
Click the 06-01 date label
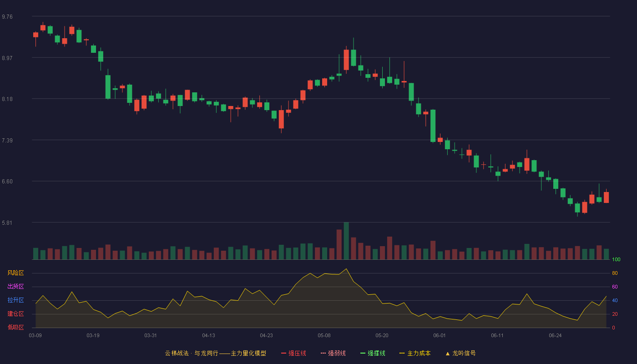[440, 335]
